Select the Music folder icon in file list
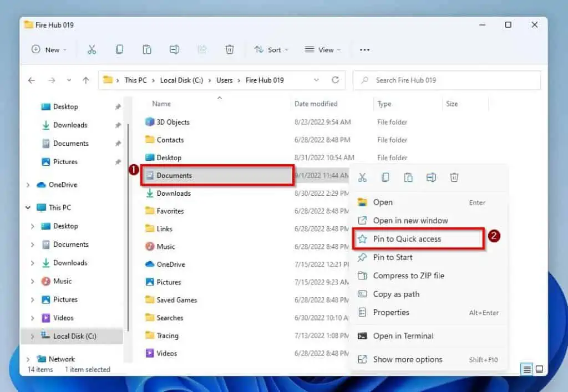 pyautogui.click(x=150, y=247)
